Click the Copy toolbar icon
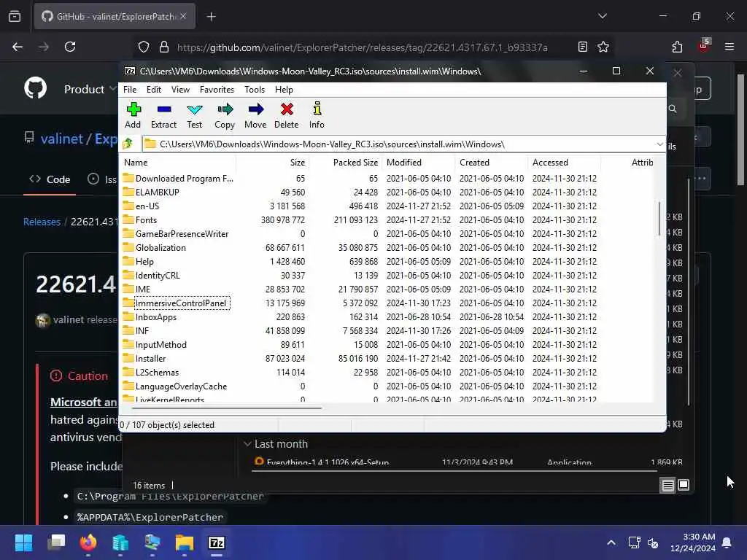 point(225,115)
